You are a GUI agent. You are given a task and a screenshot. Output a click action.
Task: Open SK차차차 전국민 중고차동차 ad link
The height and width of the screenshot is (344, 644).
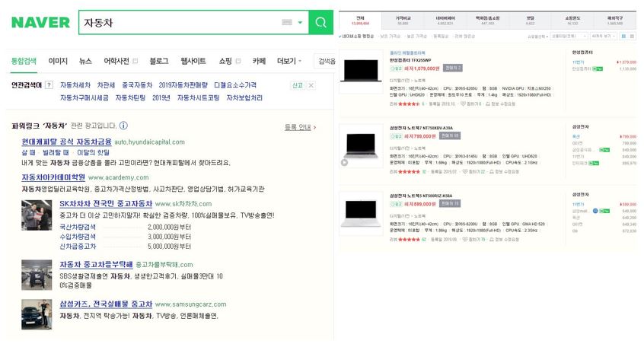click(106, 204)
